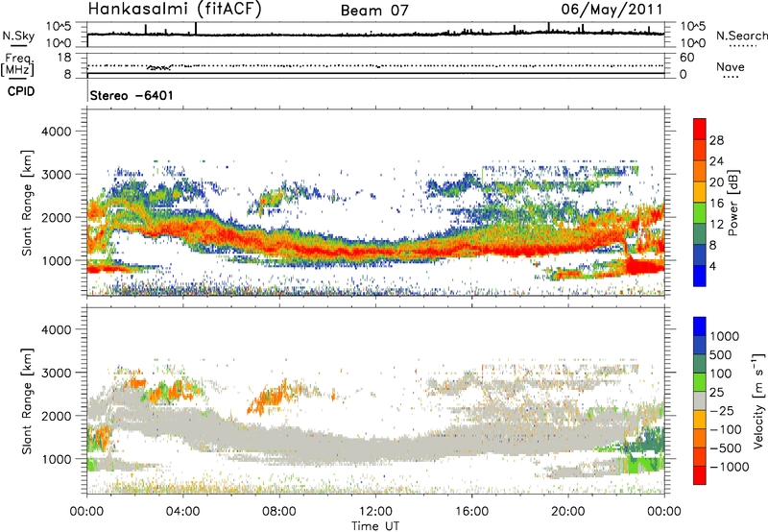
Task: Click the '08:00' time axis label
Action: (x=279, y=512)
